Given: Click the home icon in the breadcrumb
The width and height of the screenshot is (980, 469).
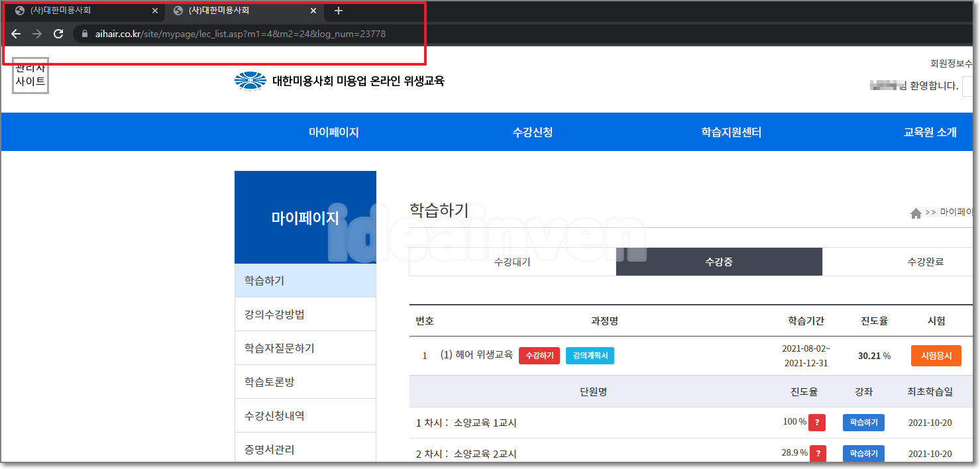Looking at the screenshot, I should click(916, 213).
